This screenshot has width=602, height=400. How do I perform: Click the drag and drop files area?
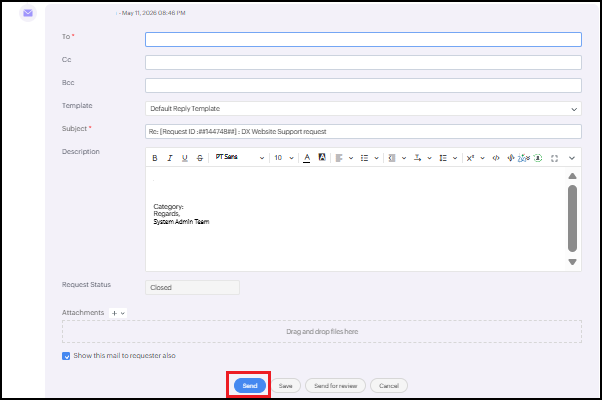pyautogui.click(x=322, y=331)
